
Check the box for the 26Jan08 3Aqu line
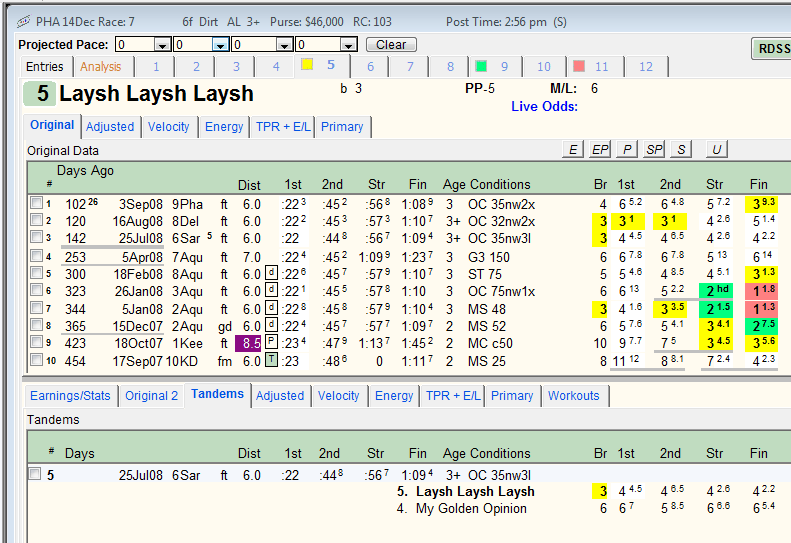(36, 290)
